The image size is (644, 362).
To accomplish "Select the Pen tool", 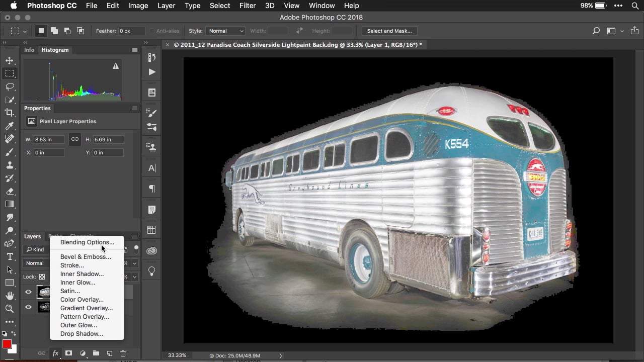I will click(9, 243).
